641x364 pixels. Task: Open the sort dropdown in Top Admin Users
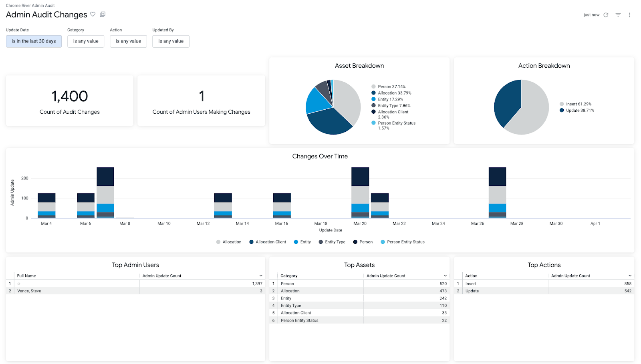click(261, 276)
